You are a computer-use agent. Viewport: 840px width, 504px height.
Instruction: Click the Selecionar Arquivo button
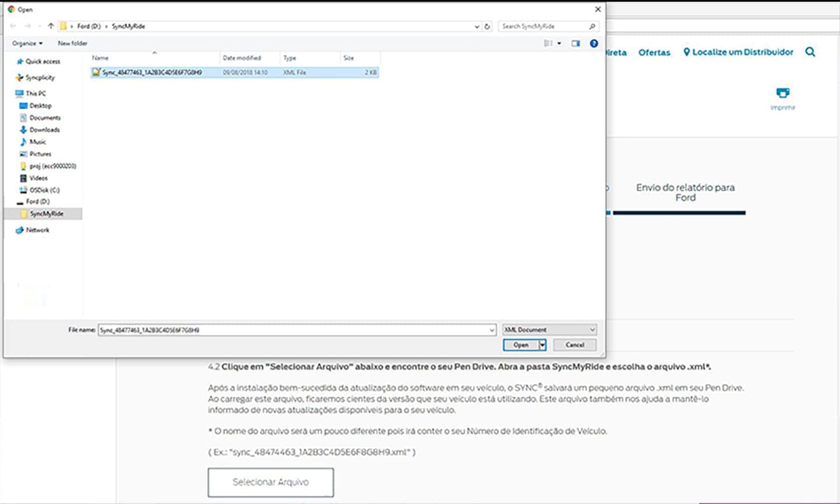[x=271, y=482]
